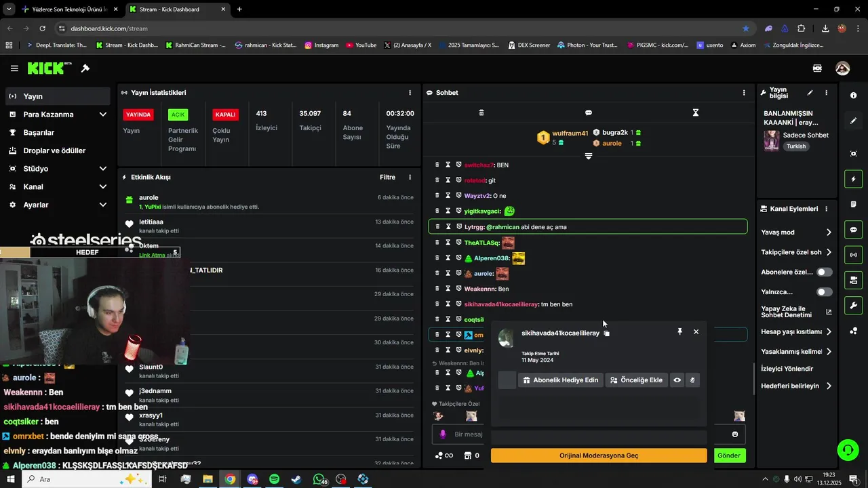
Task: Click the mute icon in user popup
Action: (692, 380)
